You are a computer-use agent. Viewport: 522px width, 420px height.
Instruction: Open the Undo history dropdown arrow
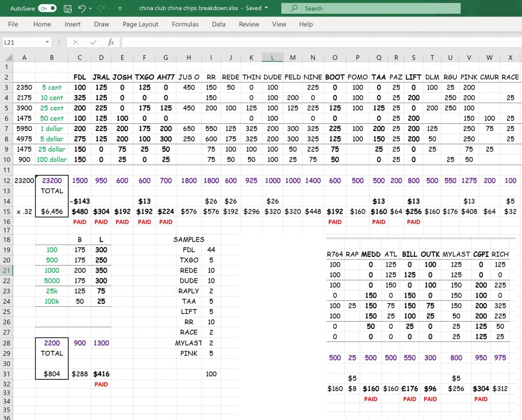click(91, 9)
